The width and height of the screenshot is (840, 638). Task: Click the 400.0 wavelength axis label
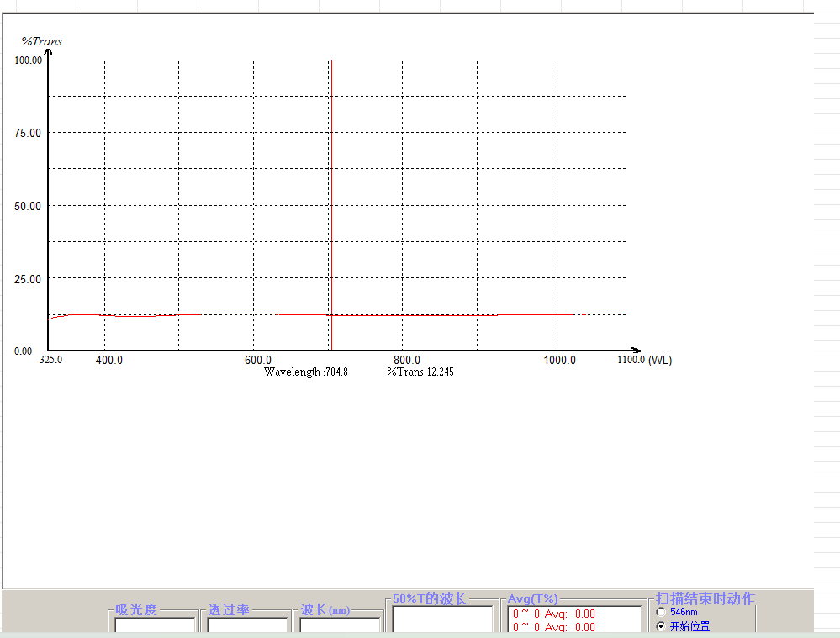(x=109, y=360)
